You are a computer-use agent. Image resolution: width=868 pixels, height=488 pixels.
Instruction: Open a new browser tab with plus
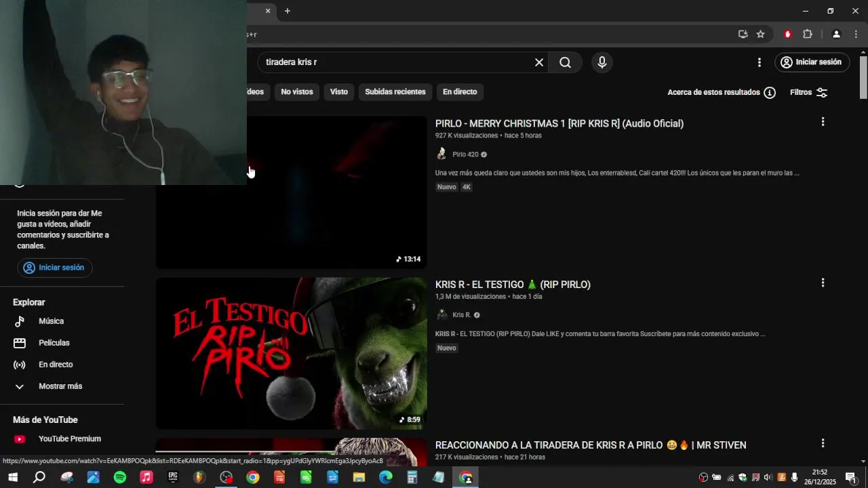tap(288, 11)
